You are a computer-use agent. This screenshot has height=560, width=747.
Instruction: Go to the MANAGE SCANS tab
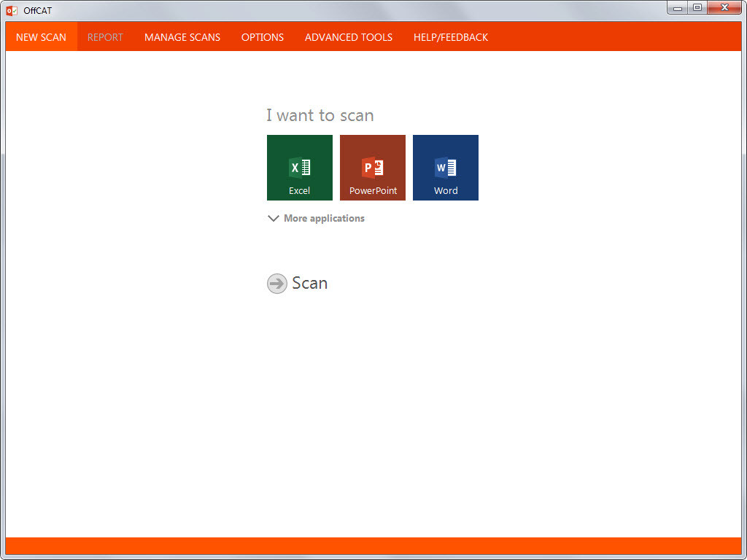182,36
